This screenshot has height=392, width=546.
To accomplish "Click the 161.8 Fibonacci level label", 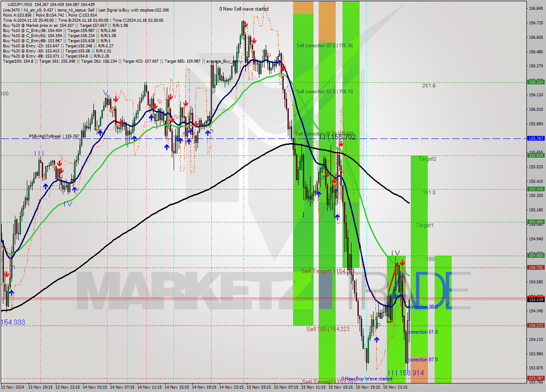I will [x=429, y=193].
